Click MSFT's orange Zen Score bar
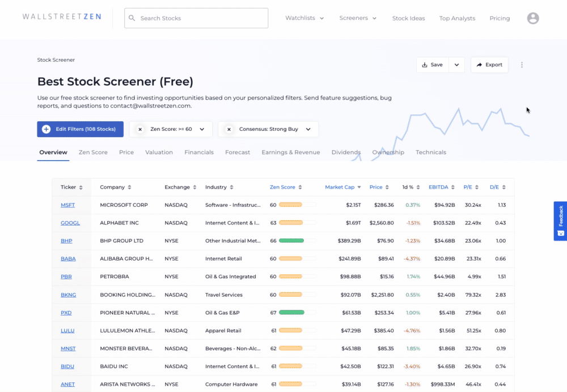This screenshot has height=392, width=567. click(290, 205)
